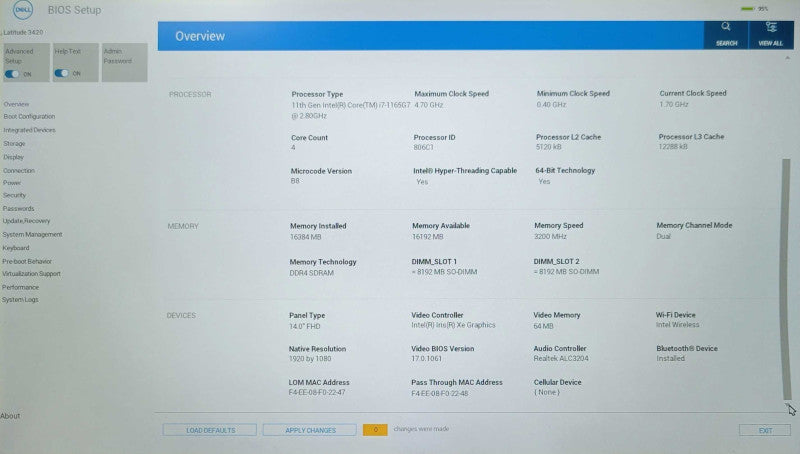The width and height of the screenshot is (800, 454).
Task: Click the Current Clock Speed 1.70 GHz value
Action: pyautogui.click(x=674, y=104)
